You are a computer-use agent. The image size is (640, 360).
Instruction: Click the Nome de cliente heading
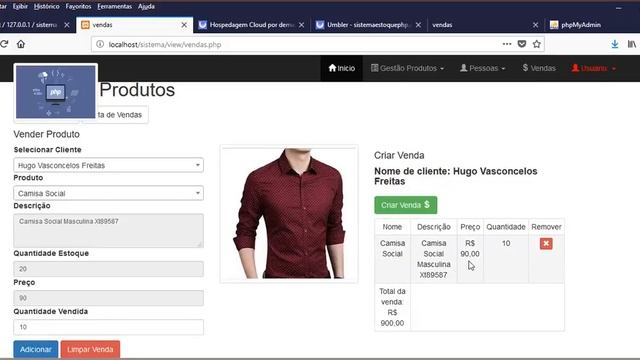pos(456,176)
